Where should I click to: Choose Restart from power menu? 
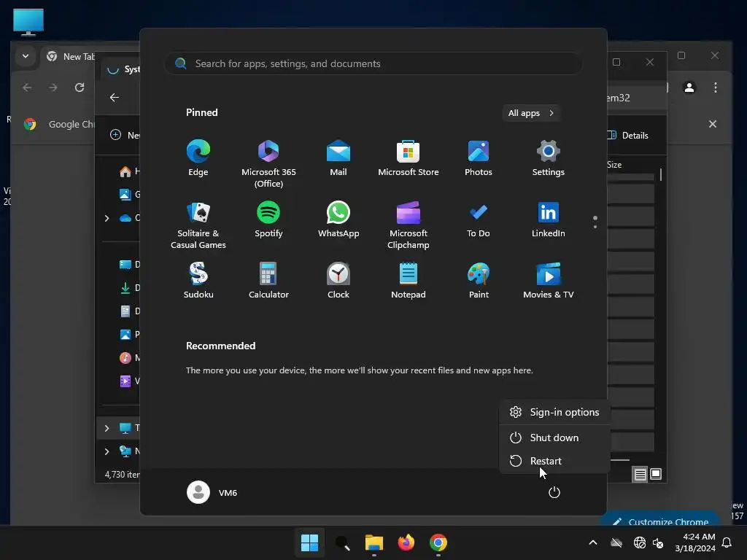tap(554, 461)
